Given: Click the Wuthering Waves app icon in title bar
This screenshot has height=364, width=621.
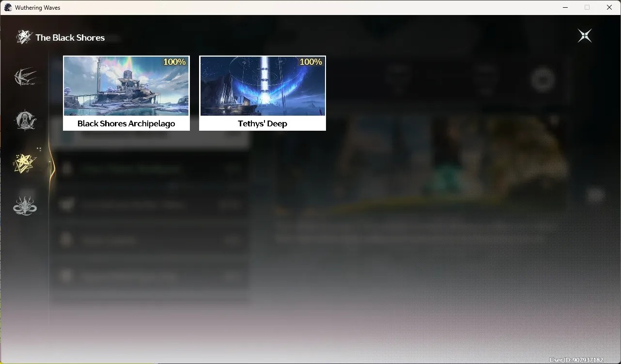Looking at the screenshot, I should pos(8,7).
